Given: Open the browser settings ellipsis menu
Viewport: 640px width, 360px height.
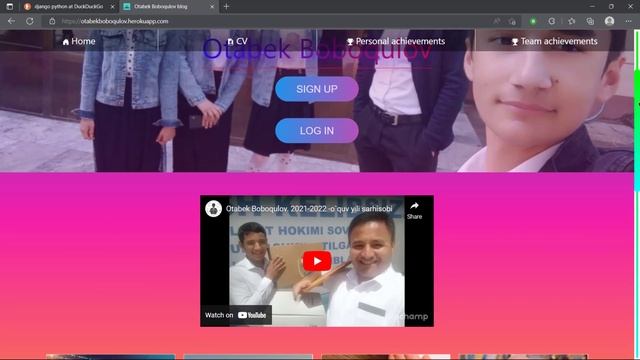Looking at the screenshot, I should coord(628,21).
